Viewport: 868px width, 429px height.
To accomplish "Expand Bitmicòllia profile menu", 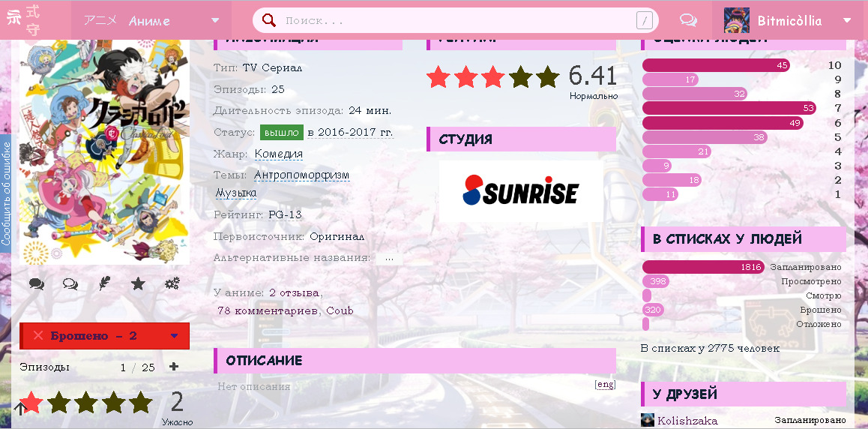I will point(847,21).
